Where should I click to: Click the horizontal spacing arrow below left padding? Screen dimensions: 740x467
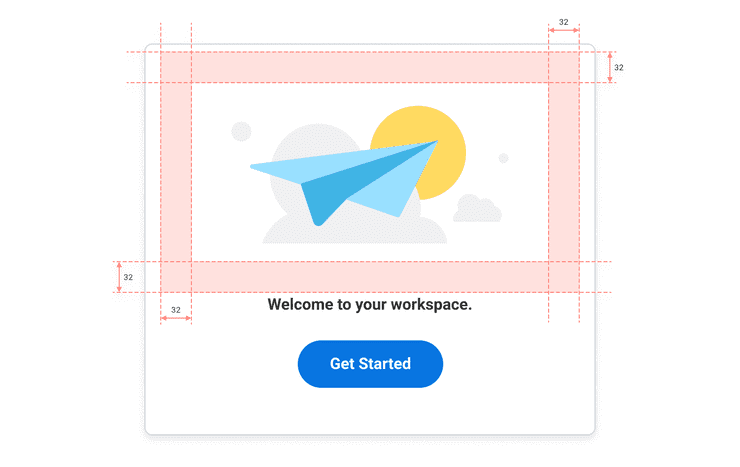176,318
